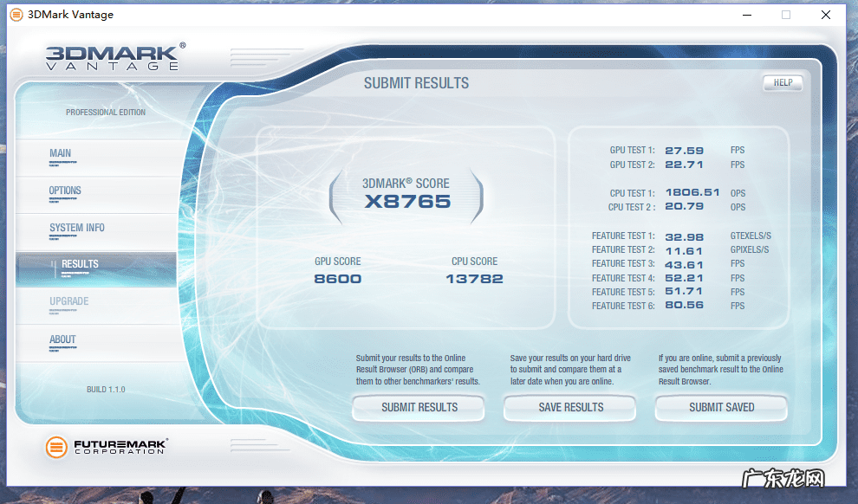Switch to System Info page
Screen dimensions: 858x504
77,229
